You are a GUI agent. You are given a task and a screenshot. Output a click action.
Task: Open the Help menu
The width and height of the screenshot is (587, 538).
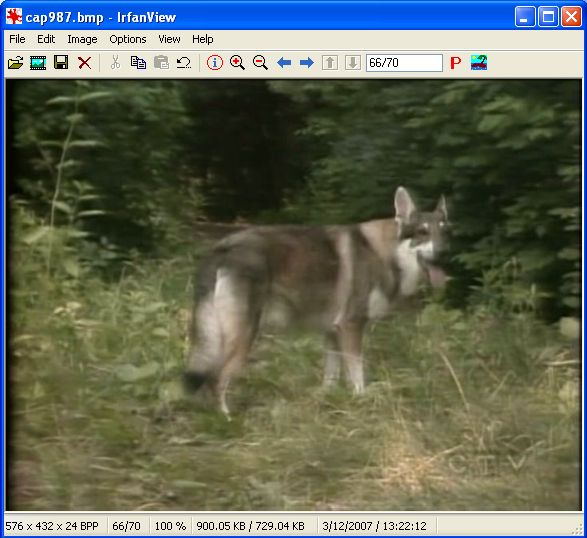(203, 39)
